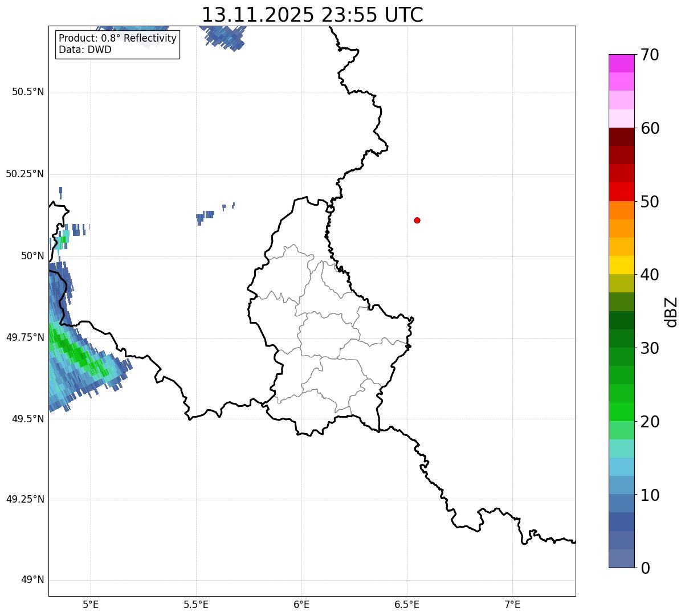Click the 5.5°E longitude label
This screenshot has width=685, height=616.
pyautogui.click(x=196, y=604)
